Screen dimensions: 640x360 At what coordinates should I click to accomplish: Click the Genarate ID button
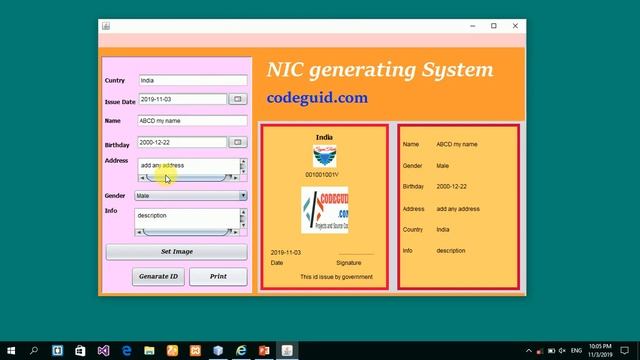[x=158, y=276]
